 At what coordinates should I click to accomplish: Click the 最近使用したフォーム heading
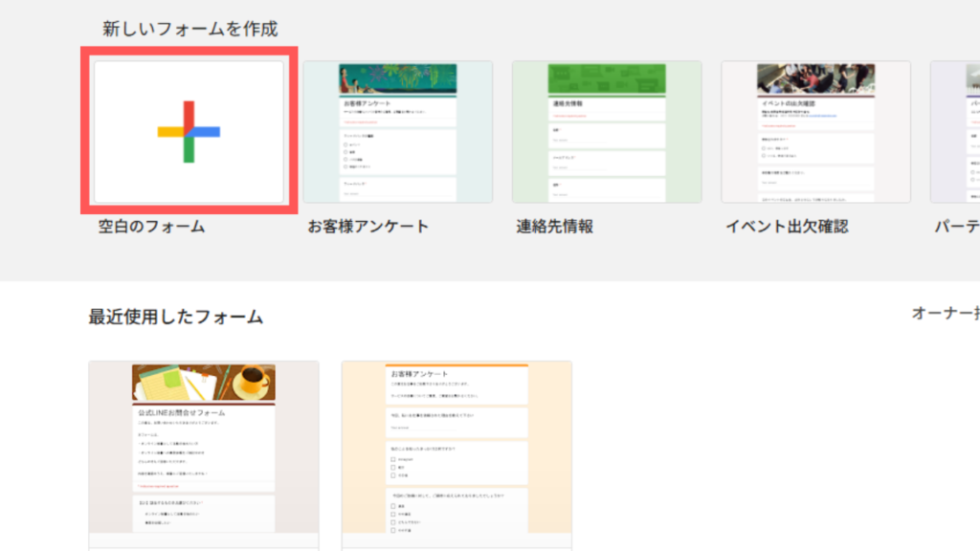175,317
